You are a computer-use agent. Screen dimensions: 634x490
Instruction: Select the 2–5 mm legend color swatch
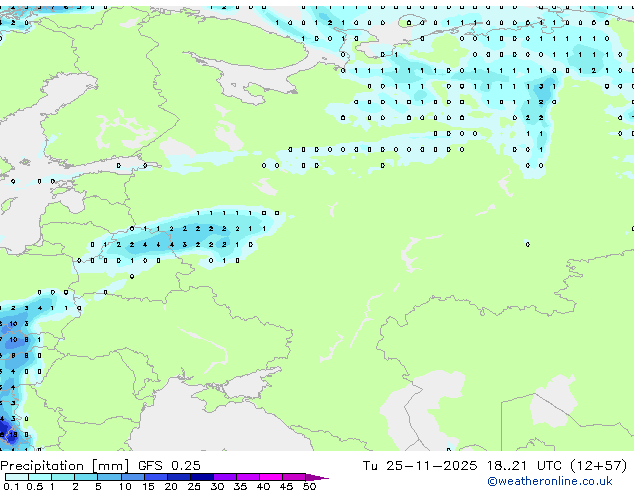coord(86,477)
